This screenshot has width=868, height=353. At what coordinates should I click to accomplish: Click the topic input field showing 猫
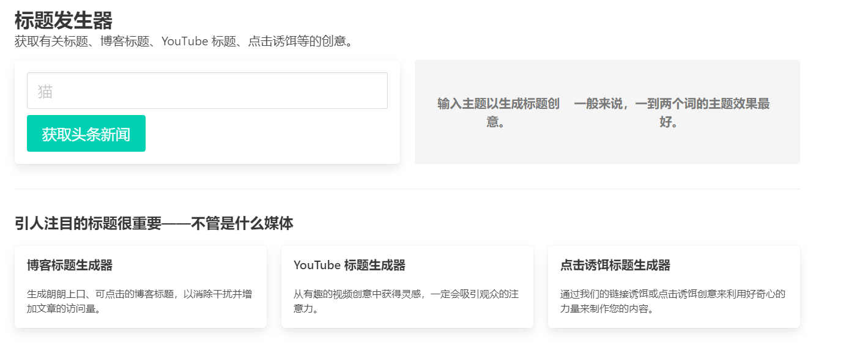pyautogui.click(x=207, y=91)
